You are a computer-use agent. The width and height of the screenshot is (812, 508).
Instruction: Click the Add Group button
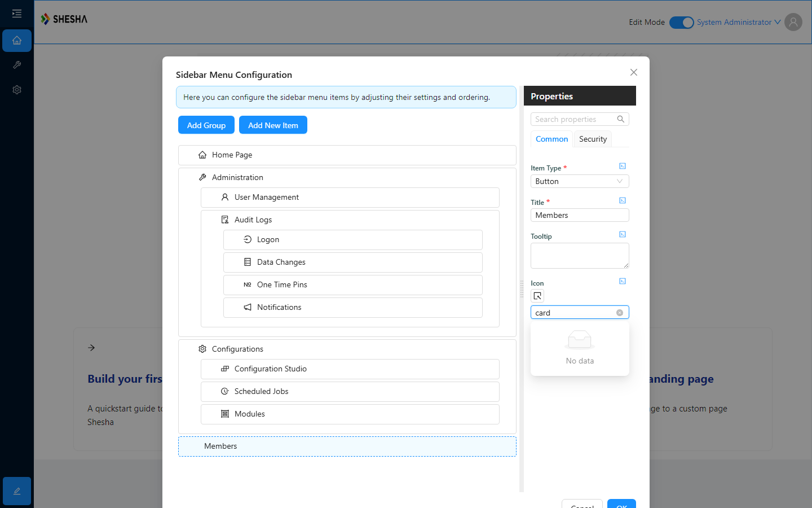click(x=206, y=125)
